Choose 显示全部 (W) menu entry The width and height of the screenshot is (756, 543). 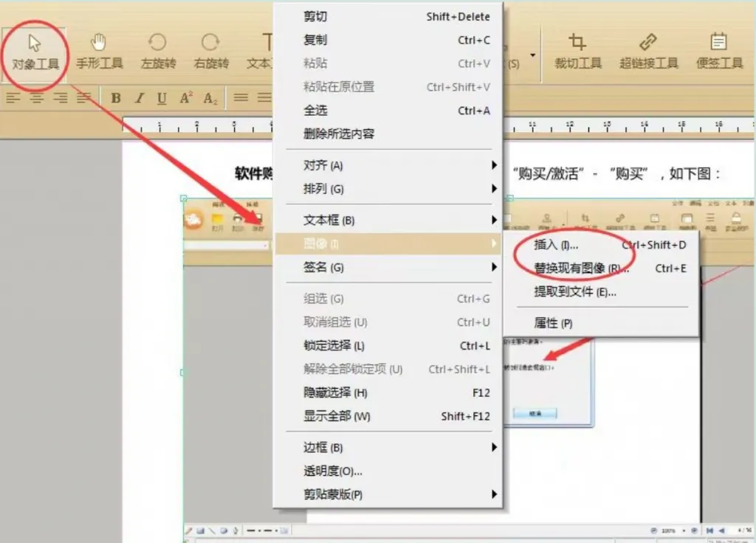click(388, 416)
